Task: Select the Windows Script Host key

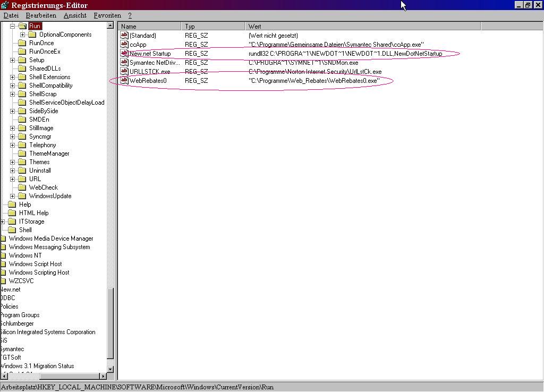Action: pos(36,264)
